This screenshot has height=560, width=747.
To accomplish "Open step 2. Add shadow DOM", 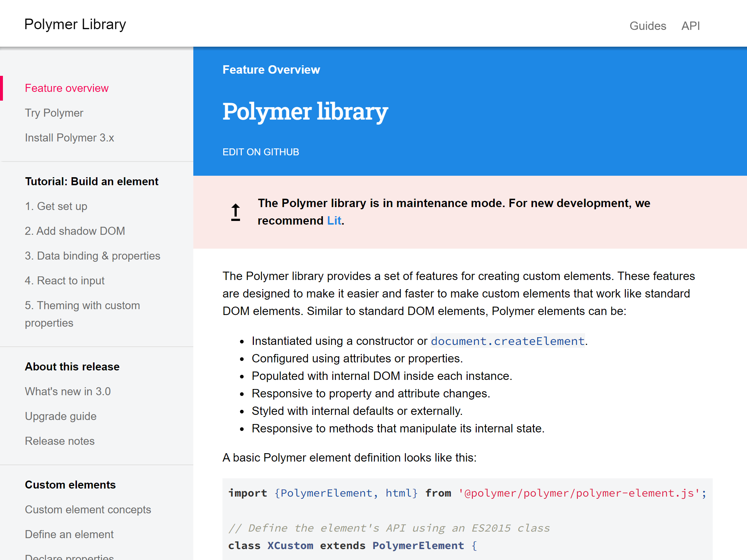I will click(x=75, y=231).
